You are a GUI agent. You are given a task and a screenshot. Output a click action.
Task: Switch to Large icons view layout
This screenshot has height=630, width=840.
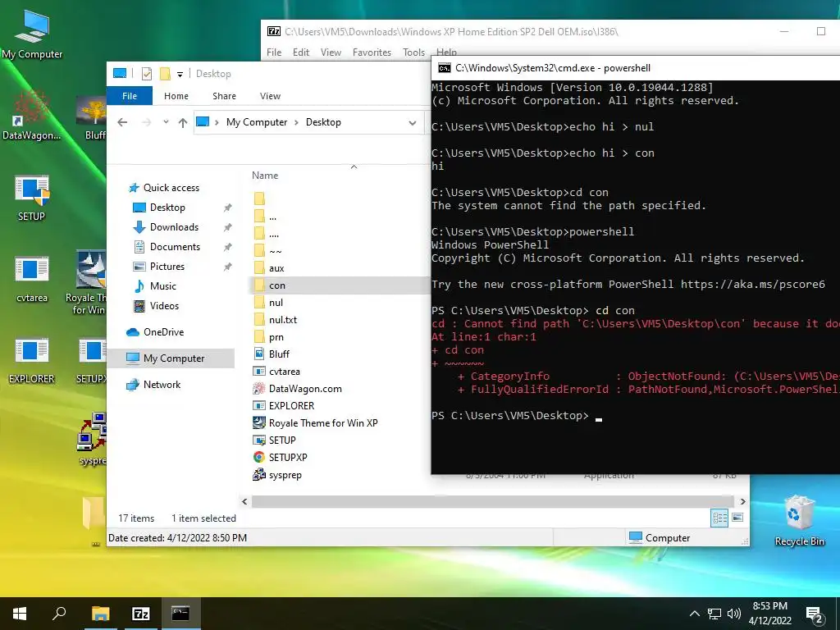737,518
